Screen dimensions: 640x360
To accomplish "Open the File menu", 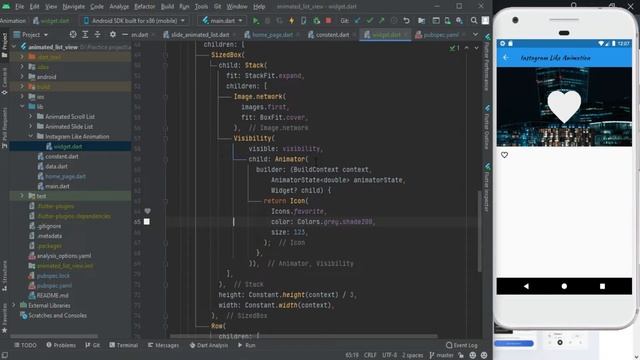I will (x=20, y=7).
